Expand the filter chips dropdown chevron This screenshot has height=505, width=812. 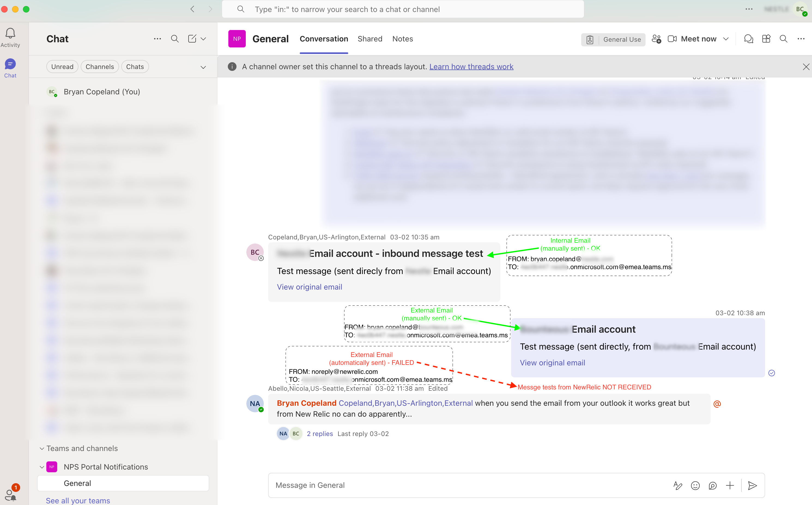click(203, 67)
